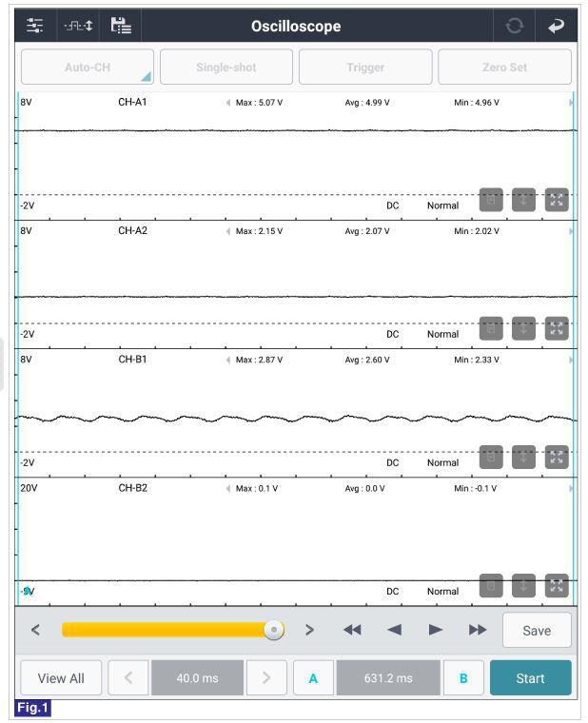
Task: Click the CH-B1 download arrow icon
Action: tap(524, 457)
